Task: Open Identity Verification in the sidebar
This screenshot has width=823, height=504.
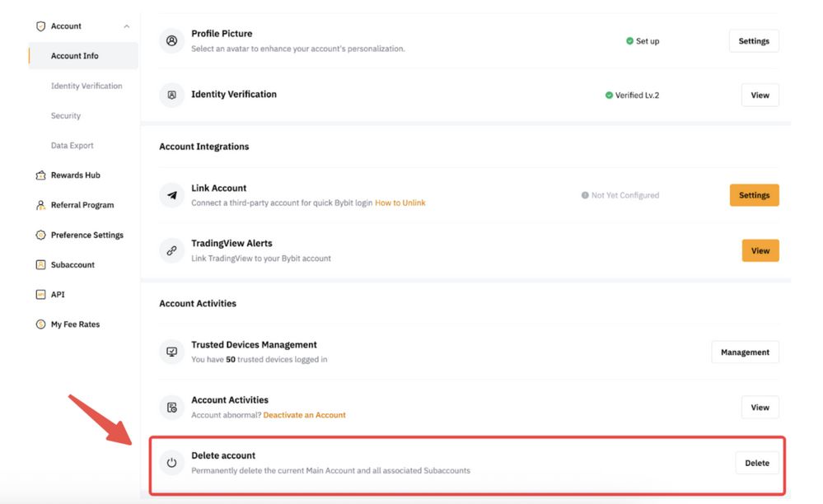Action: click(x=87, y=86)
